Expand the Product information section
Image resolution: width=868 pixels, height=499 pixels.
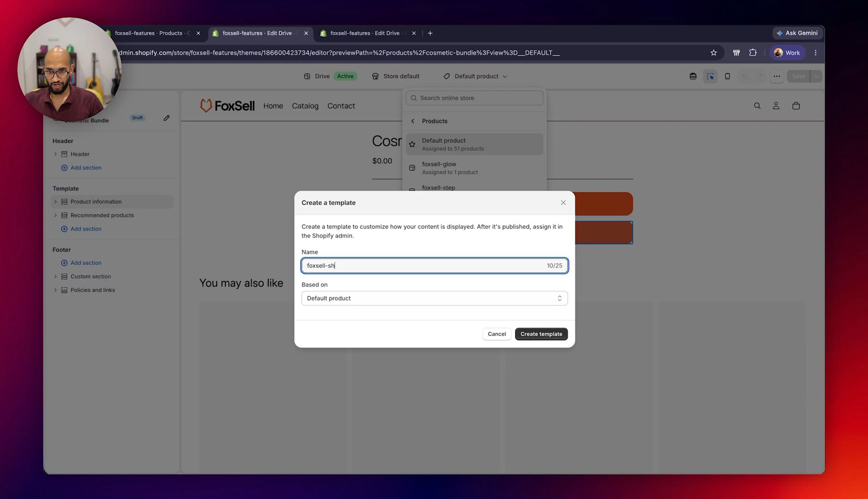pyautogui.click(x=55, y=202)
